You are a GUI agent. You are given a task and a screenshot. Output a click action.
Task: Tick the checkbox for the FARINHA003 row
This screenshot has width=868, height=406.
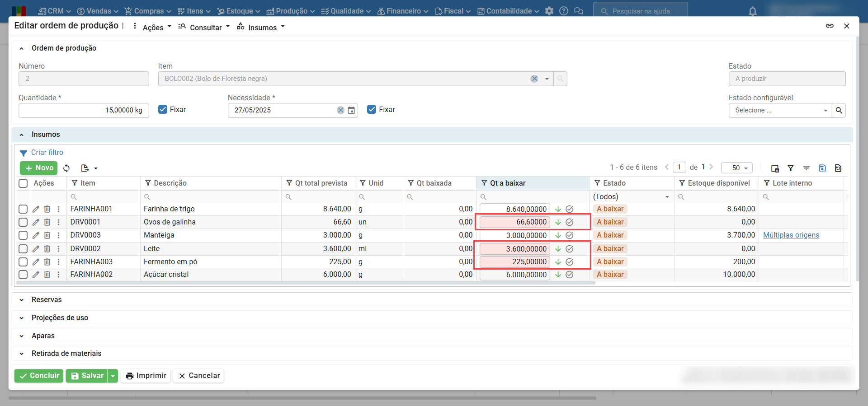pyautogui.click(x=23, y=262)
